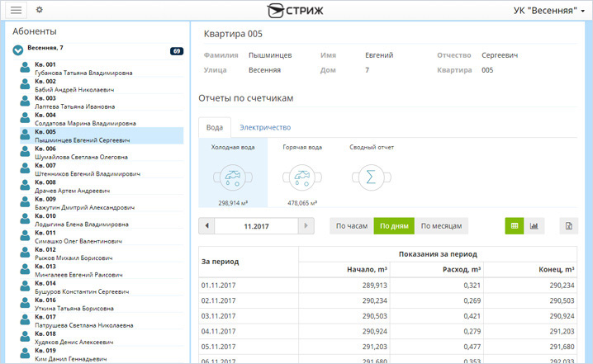Open subscriber Штенников Евгений Владимирович
Viewport: 593px width, 364px height.
point(88,174)
